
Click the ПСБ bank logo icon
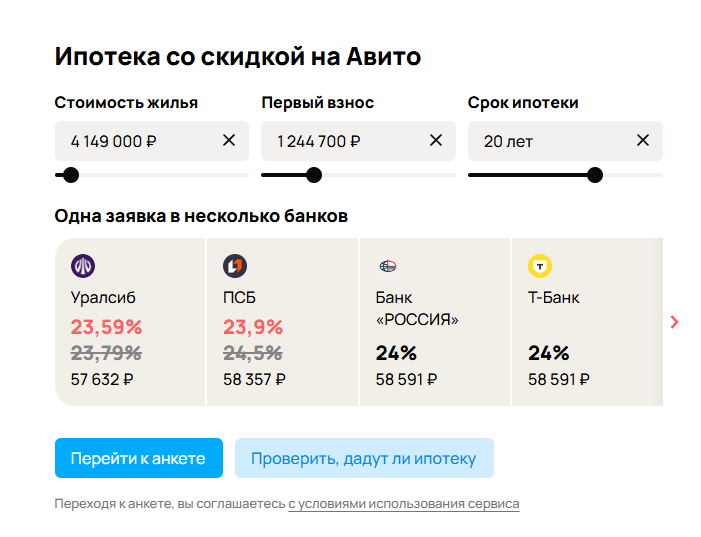point(235,266)
